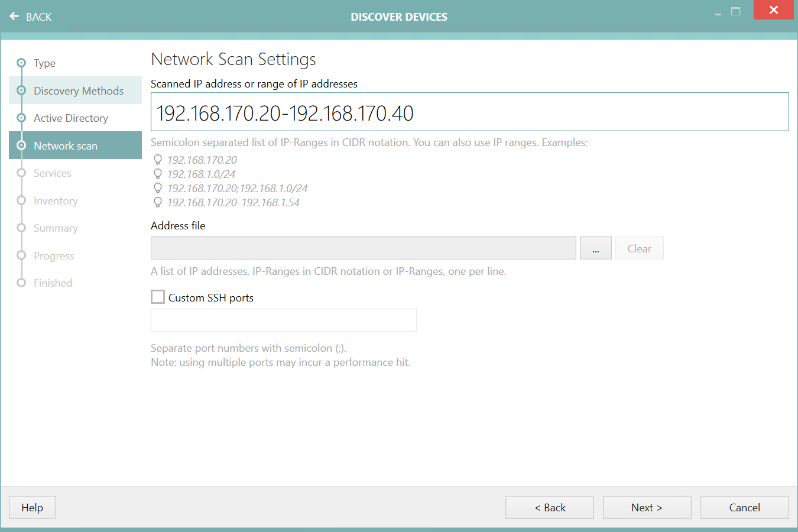Select the Discovery Methods step
The height and width of the screenshot is (532, 798).
coord(79,90)
